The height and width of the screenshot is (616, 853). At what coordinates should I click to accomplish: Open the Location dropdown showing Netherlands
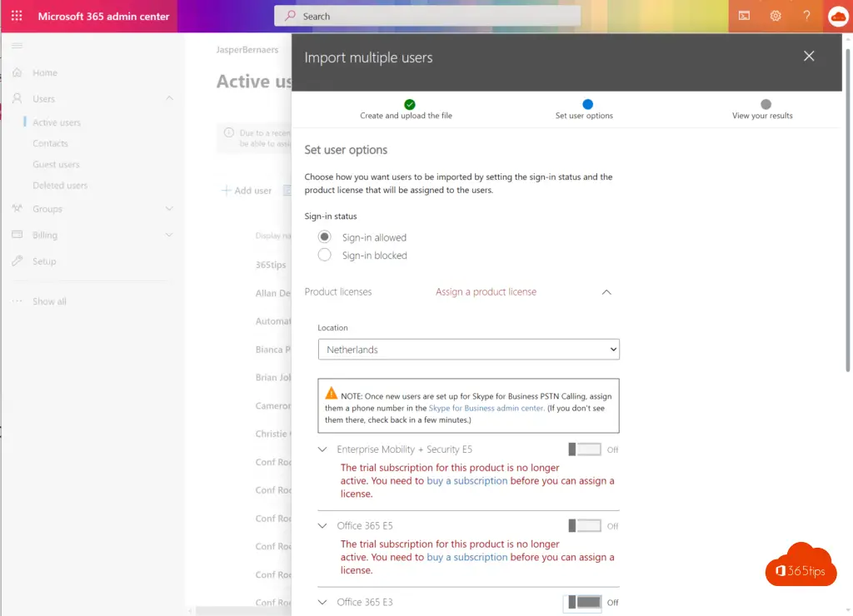coord(468,350)
